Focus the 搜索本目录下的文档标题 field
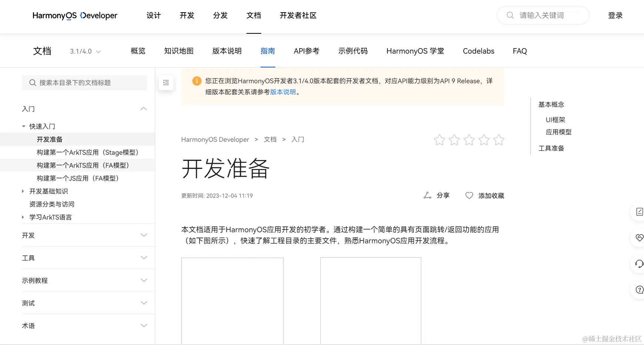 (84, 83)
